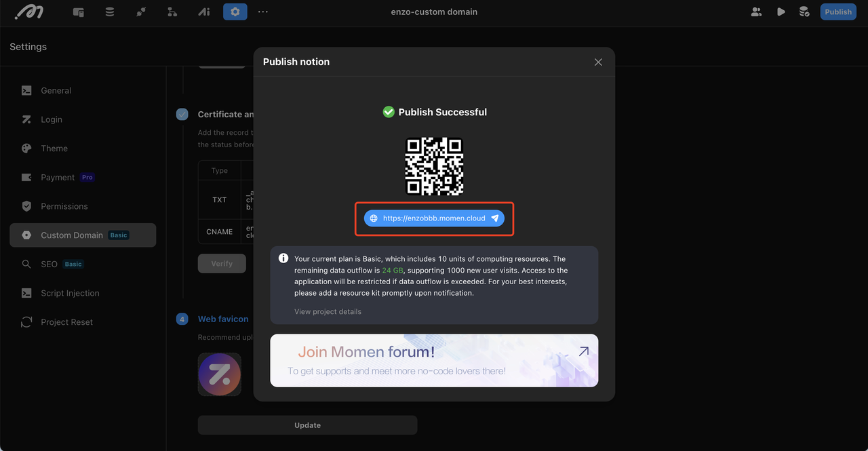Click the step 4 number badge
868x451 pixels.
(x=182, y=319)
